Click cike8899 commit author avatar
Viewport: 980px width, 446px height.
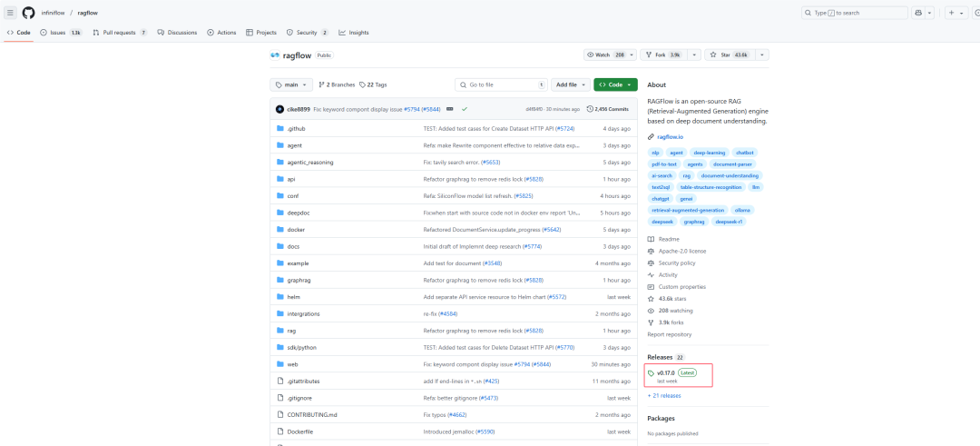click(x=279, y=109)
